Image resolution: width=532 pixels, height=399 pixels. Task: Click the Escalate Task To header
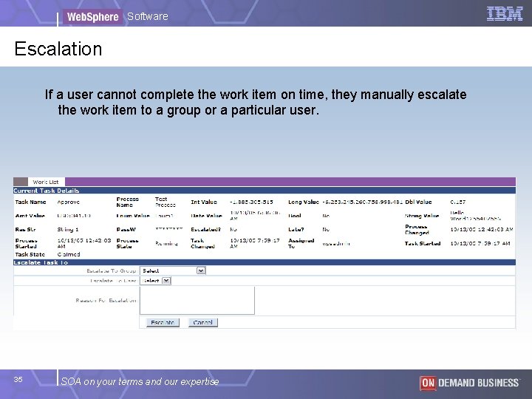265,262
